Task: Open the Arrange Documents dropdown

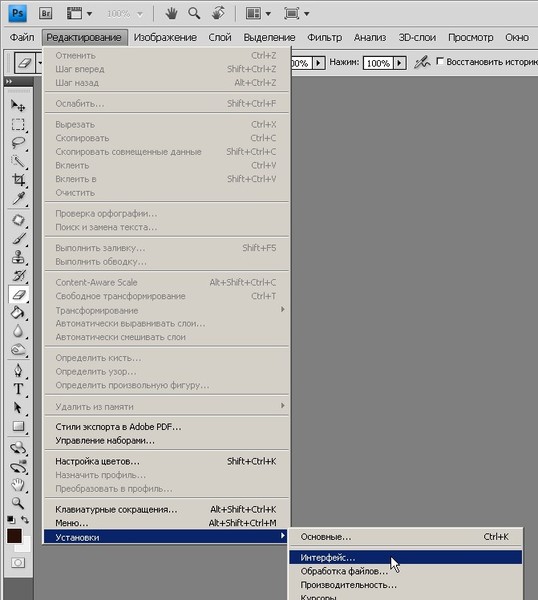Action: (258, 14)
